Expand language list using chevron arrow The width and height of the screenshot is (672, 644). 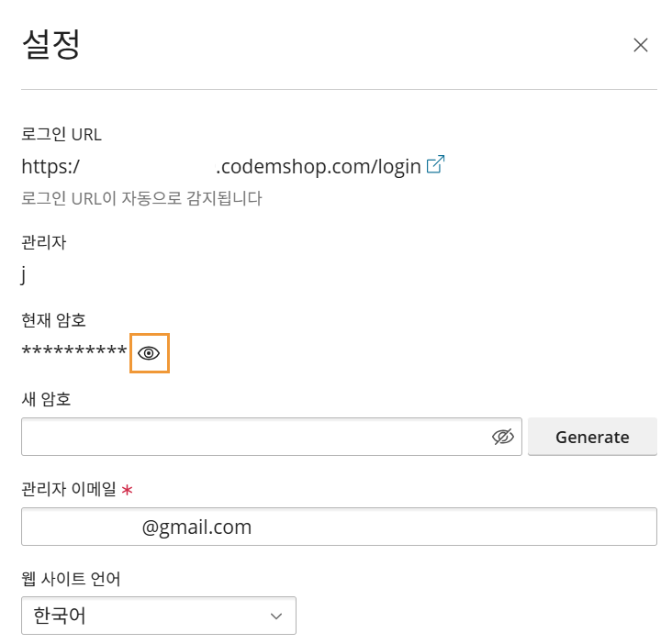[x=276, y=616]
